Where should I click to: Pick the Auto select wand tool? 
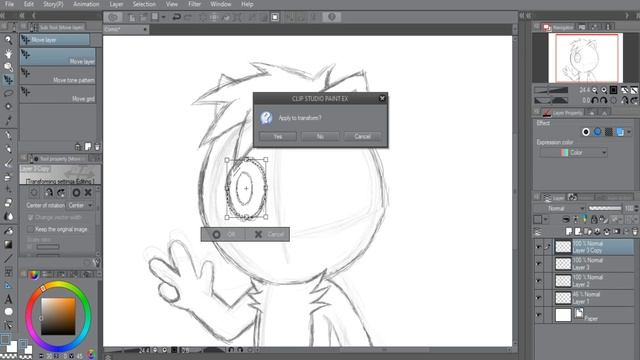click(8, 106)
